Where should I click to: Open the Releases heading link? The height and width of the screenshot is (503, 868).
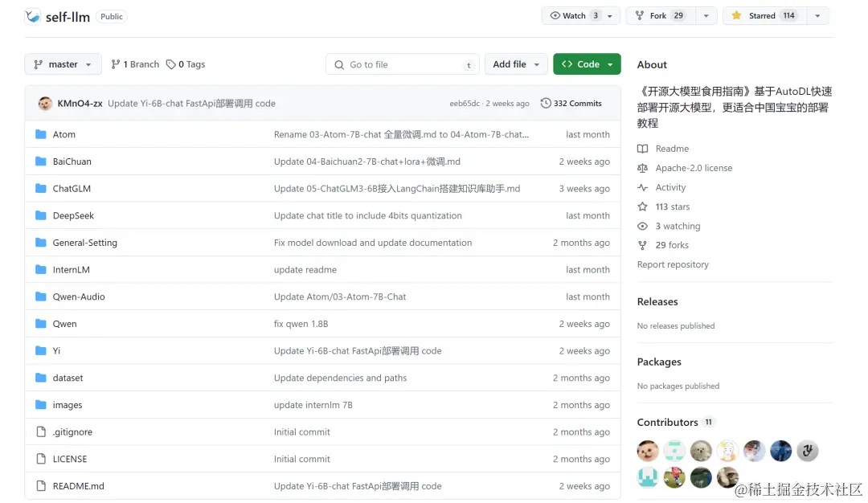[657, 301]
